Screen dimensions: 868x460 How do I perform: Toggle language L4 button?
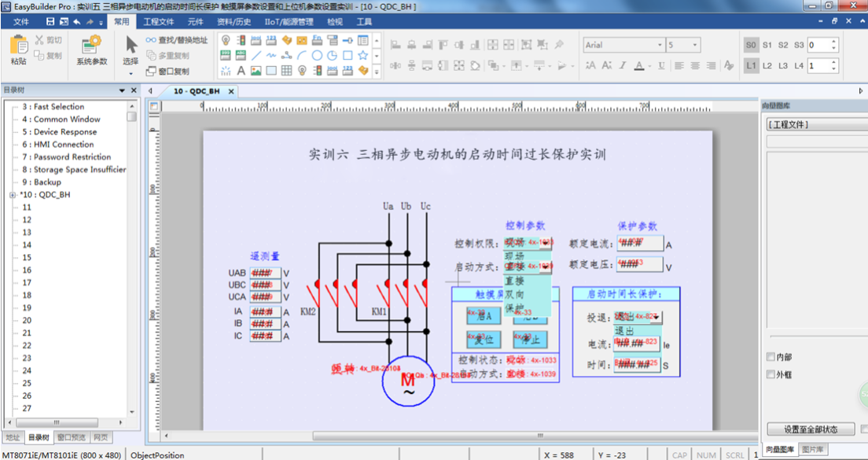tap(799, 65)
